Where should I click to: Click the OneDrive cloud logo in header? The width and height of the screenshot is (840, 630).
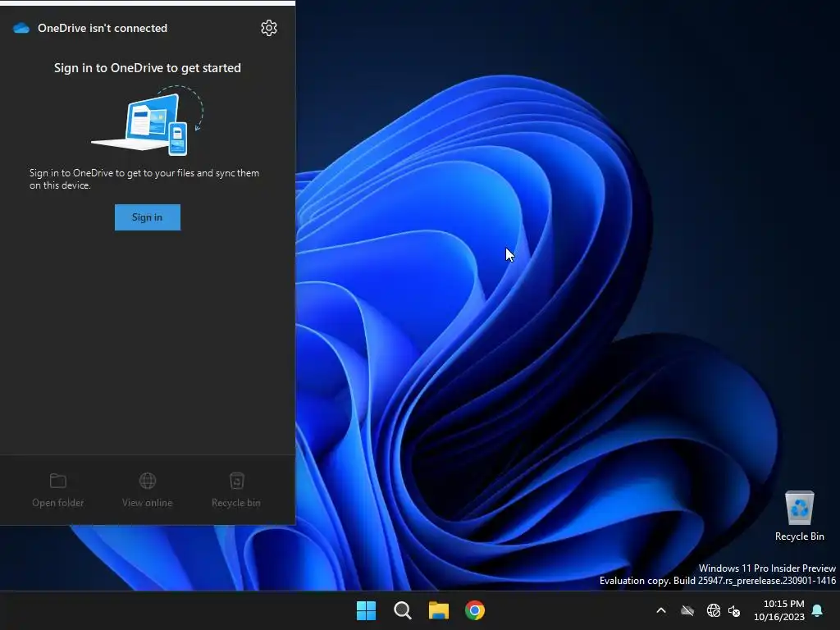(x=21, y=28)
